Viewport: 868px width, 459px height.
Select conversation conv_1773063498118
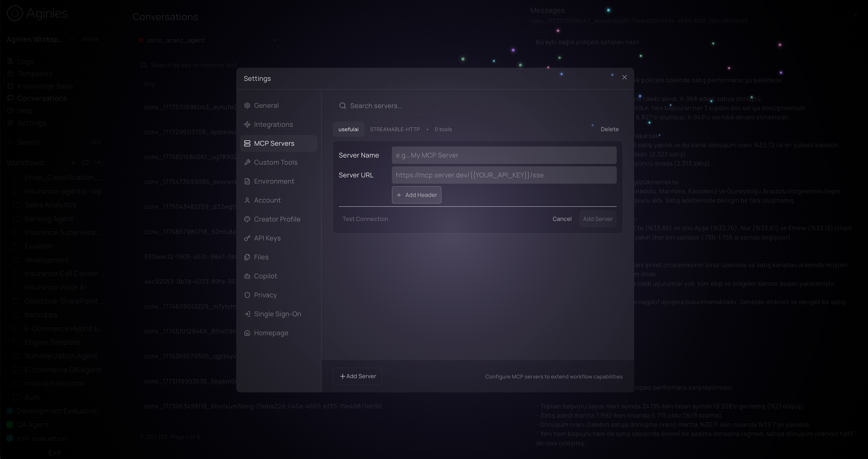coord(263,406)
